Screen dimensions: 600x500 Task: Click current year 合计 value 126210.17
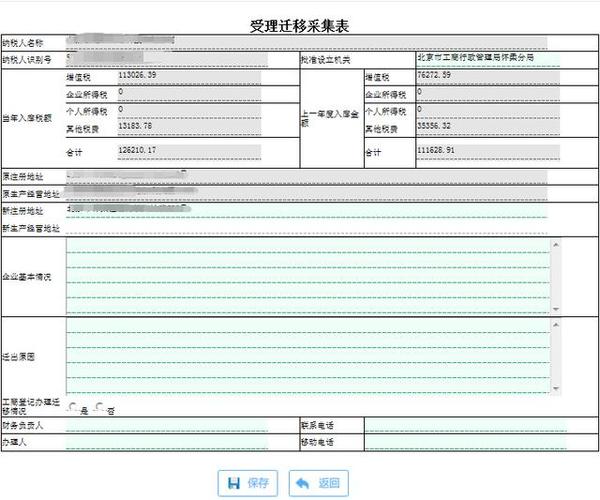pos(189,152)
